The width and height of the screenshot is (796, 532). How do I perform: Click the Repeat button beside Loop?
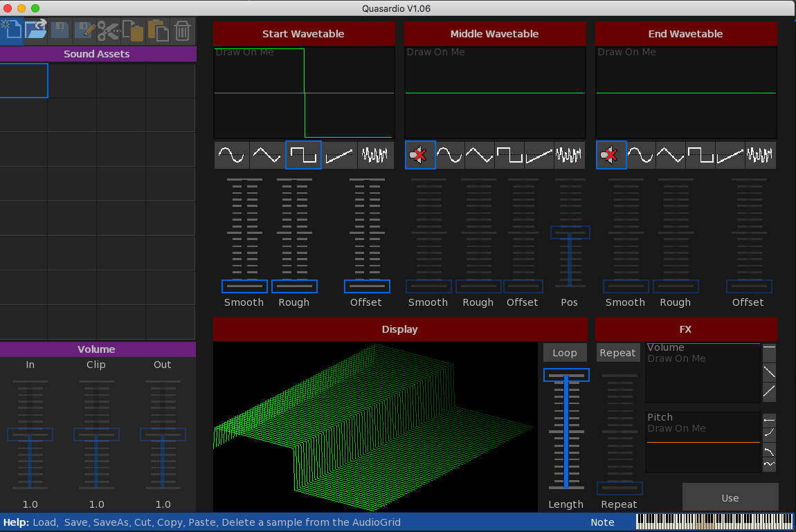pos(617,353)
